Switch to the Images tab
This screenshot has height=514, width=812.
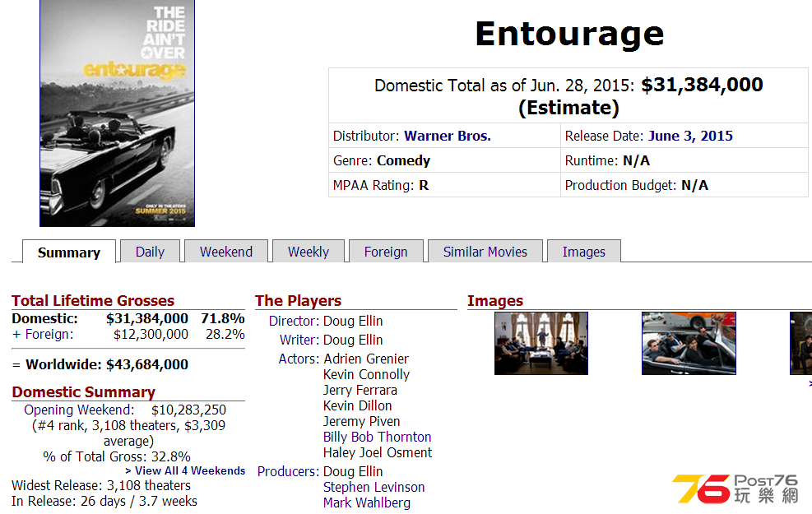pyautogui.click(x=583, y=252)
